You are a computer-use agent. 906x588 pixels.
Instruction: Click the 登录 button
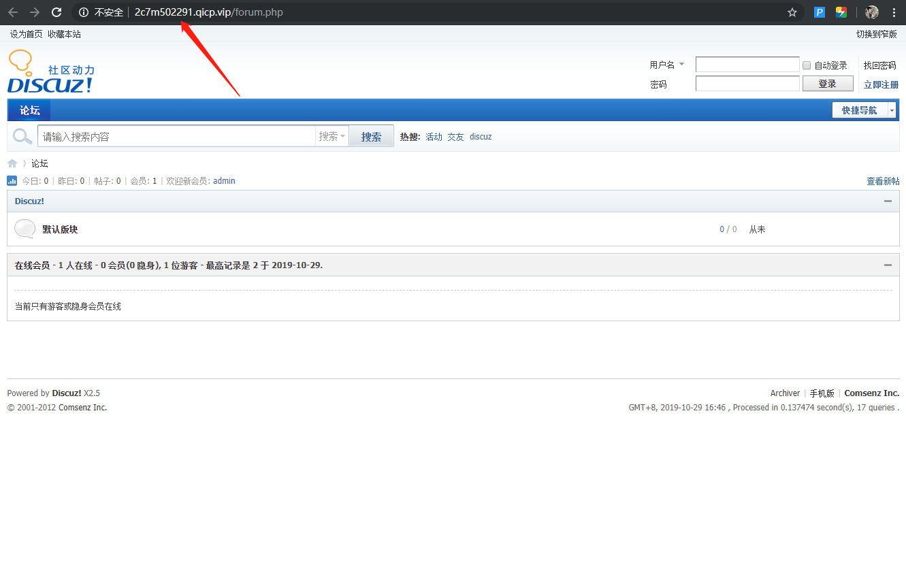(x=828, y=84)
